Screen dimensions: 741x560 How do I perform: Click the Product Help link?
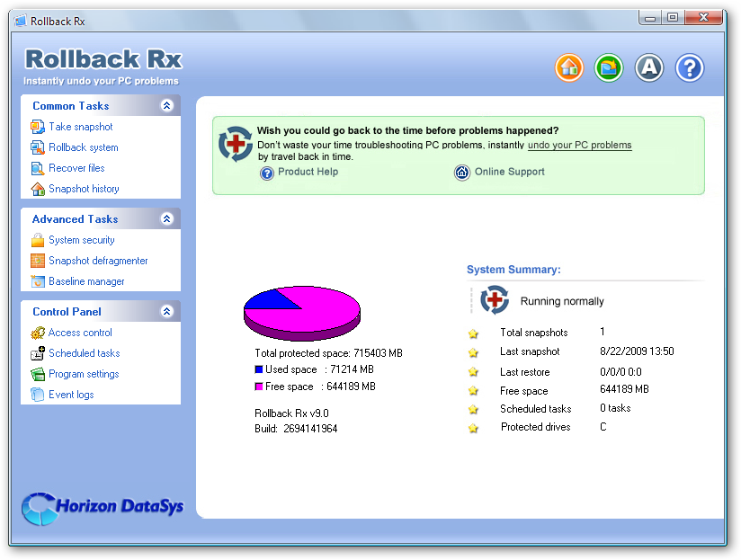click(x=308, y=172)
